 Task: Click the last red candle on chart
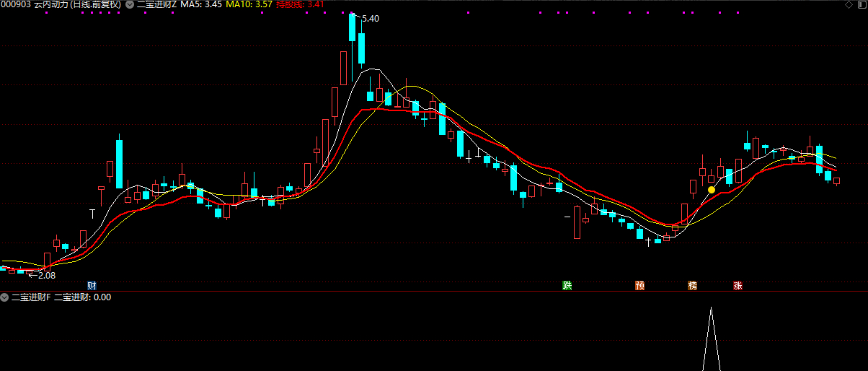click(837, 181)
